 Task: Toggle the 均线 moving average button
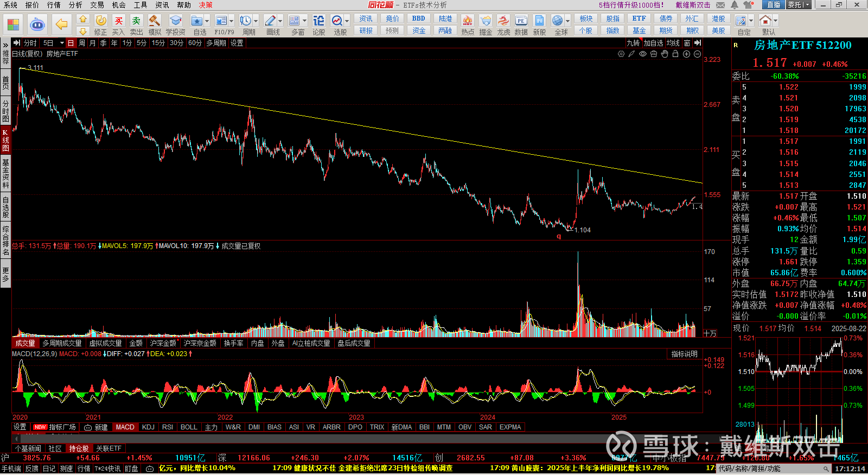pos(673,43)
